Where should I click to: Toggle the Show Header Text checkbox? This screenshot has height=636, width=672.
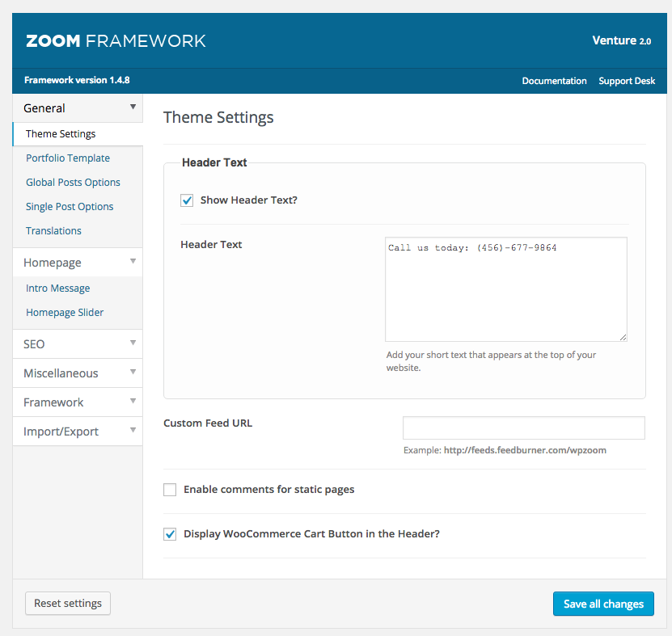click(x=187, y=200)
